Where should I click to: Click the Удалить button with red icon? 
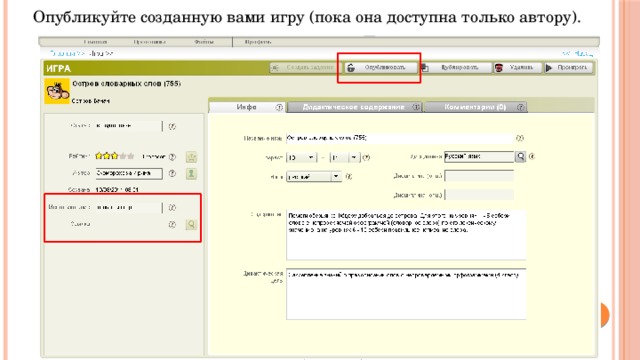point(517,68)
